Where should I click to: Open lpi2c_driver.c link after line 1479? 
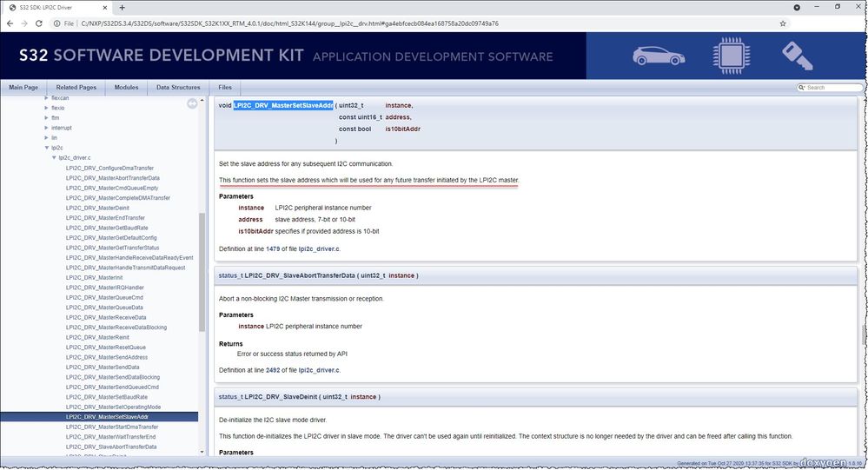(x=319, y=249)
